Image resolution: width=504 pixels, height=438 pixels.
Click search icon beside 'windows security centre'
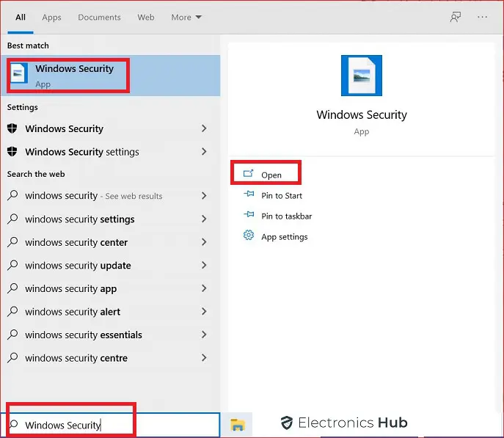click(12, 357)
